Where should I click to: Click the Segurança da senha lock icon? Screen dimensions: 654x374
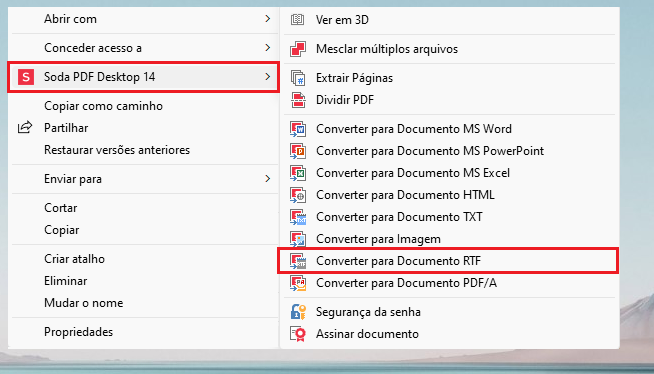[x=298, y=312]
